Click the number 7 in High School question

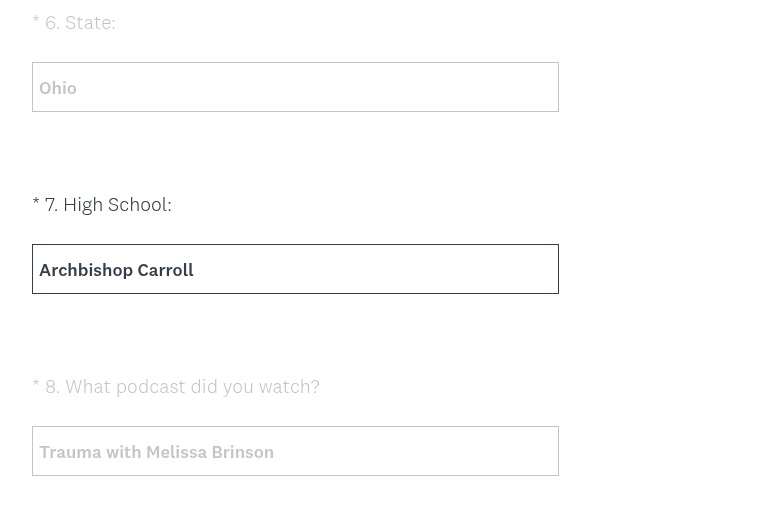pos(50,204)
